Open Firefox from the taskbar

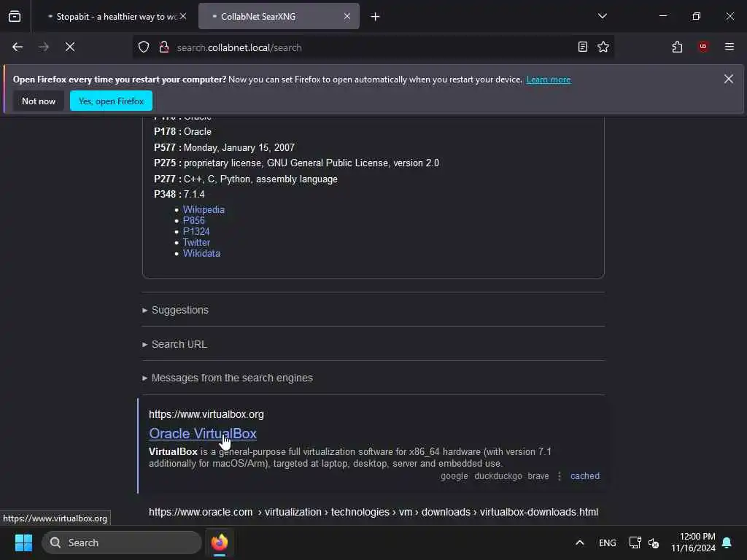(220, 542)
